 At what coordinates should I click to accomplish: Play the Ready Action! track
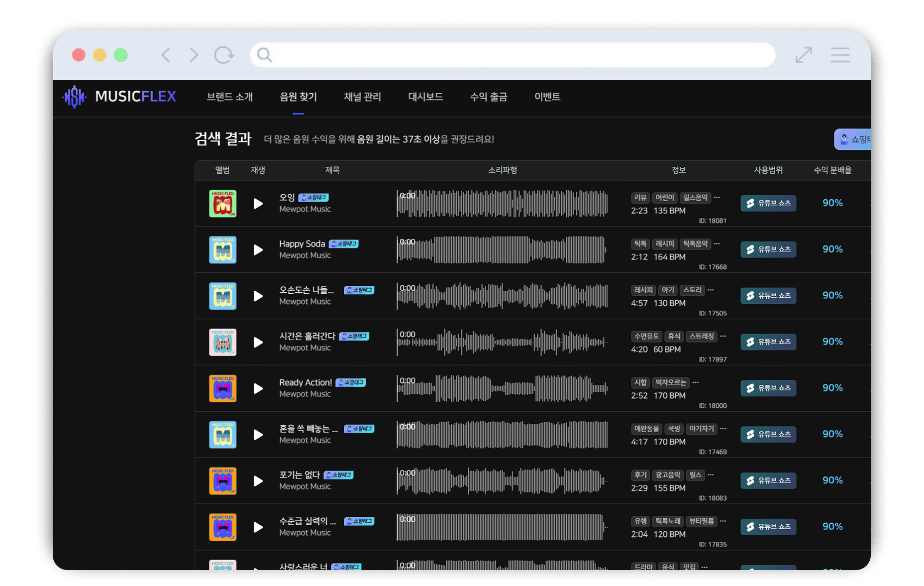tap(258, 388)
